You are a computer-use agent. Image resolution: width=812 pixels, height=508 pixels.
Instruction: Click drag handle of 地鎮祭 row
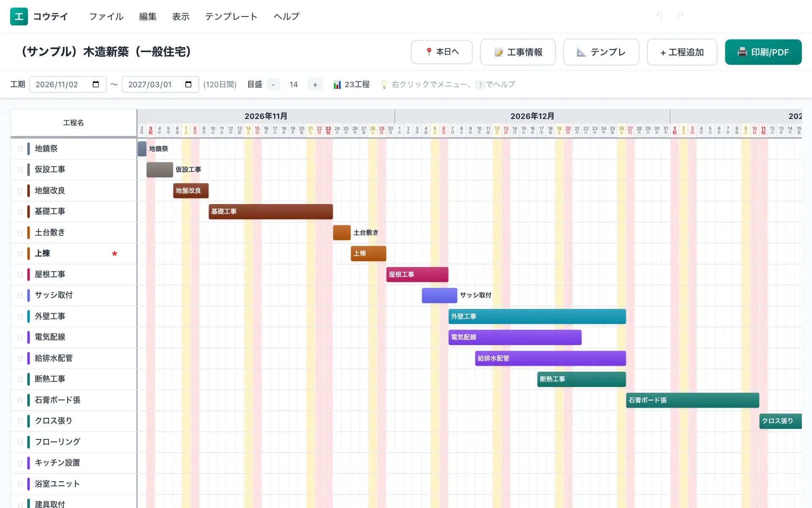point(20,149)
